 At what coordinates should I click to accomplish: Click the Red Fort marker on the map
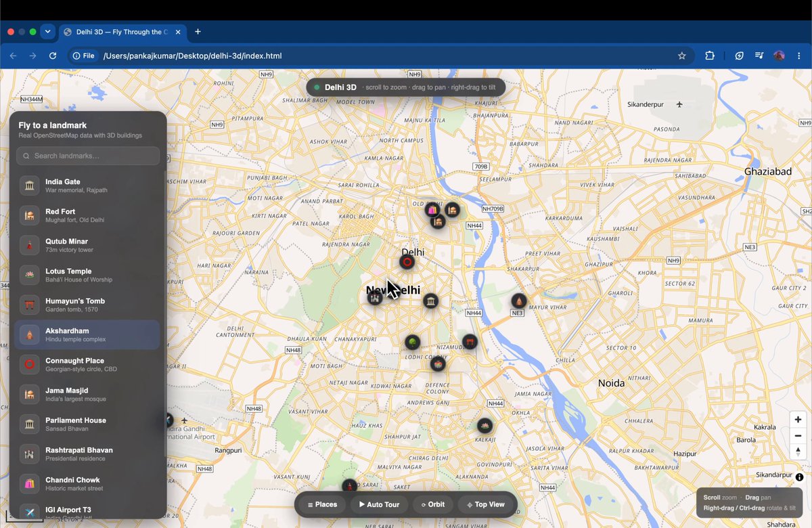click(x=452, y=210)
